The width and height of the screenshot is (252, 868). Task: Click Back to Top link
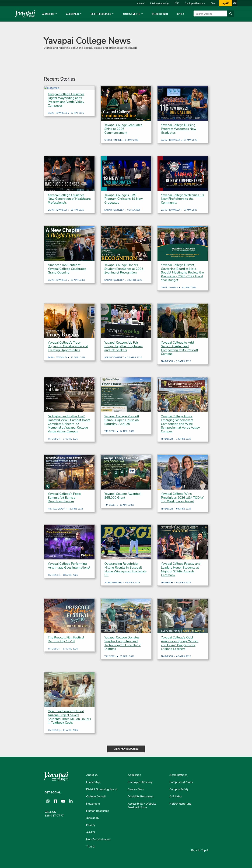point(199,850)
